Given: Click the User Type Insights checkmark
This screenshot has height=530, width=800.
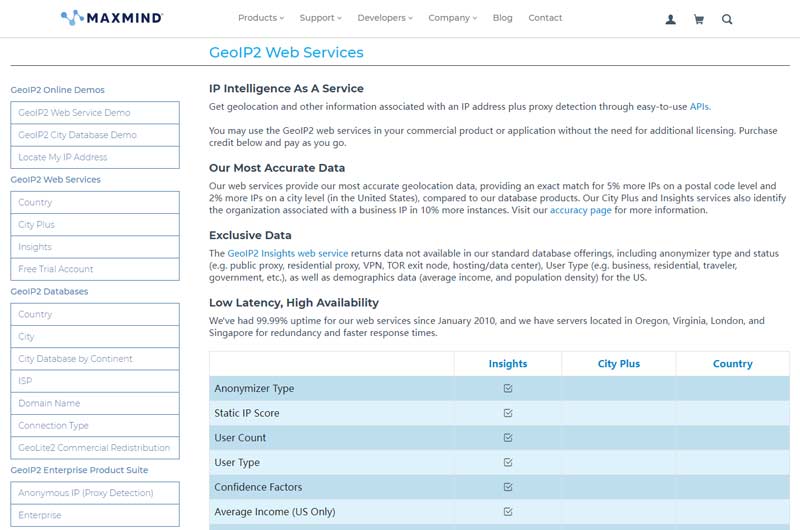Looking at the screenshot, I should tap(508, 462).
